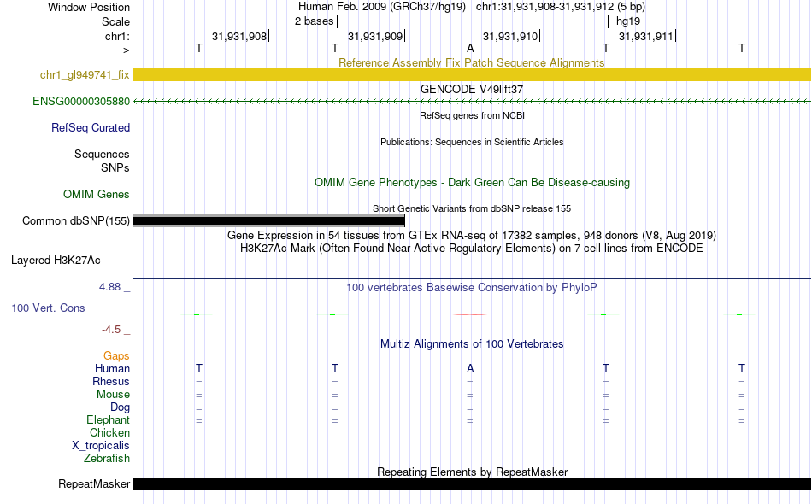Open the ENSG00000305880 gene label

(x=81, y=101)
